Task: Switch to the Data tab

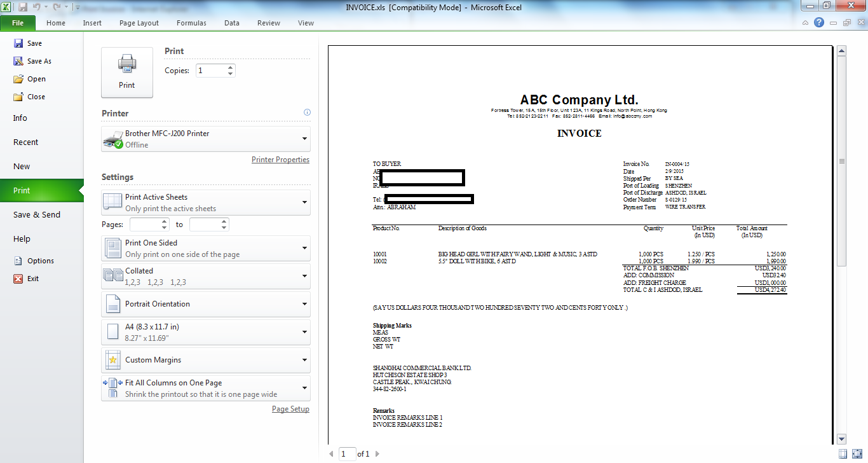Action: 232,23
